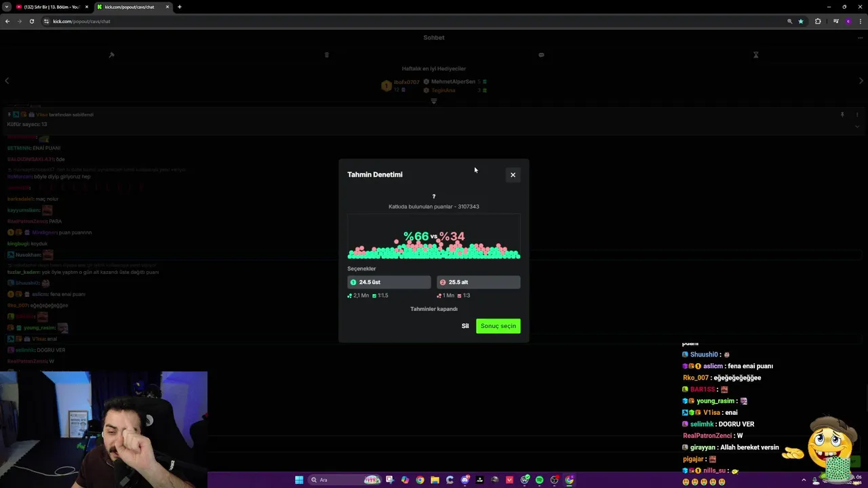Open Google Chrome from the taskbar

tap(420, 480)
